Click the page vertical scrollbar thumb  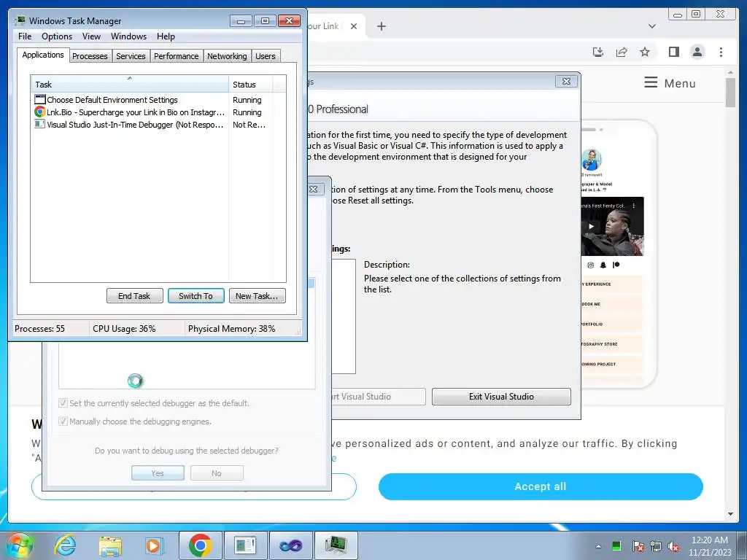(730, 93)
